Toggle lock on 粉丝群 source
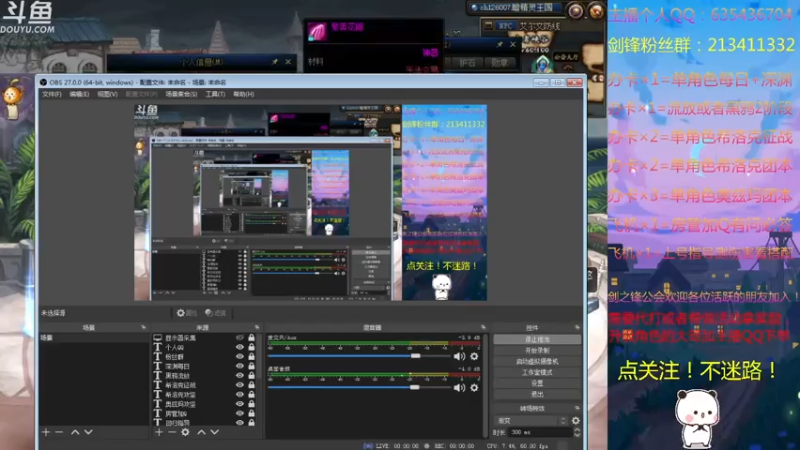800x450 pixels. coord(251,357)
